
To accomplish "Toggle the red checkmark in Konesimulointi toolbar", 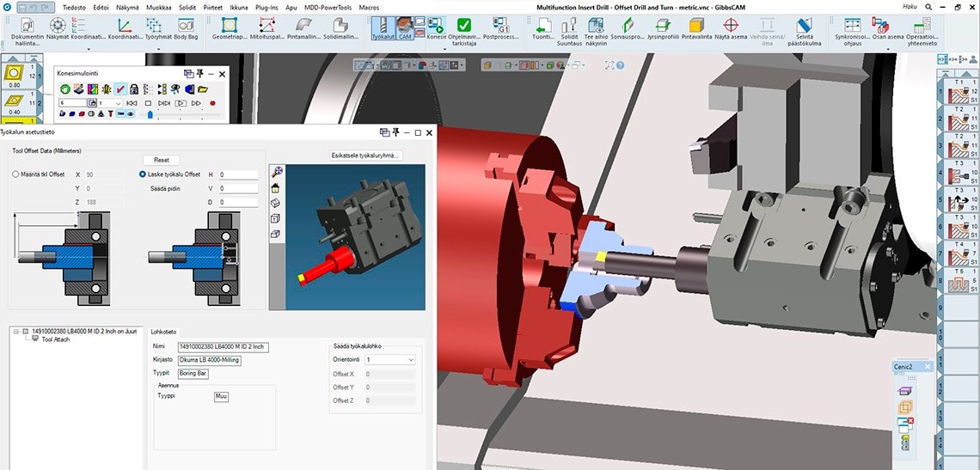I will [x=121, y=89].
